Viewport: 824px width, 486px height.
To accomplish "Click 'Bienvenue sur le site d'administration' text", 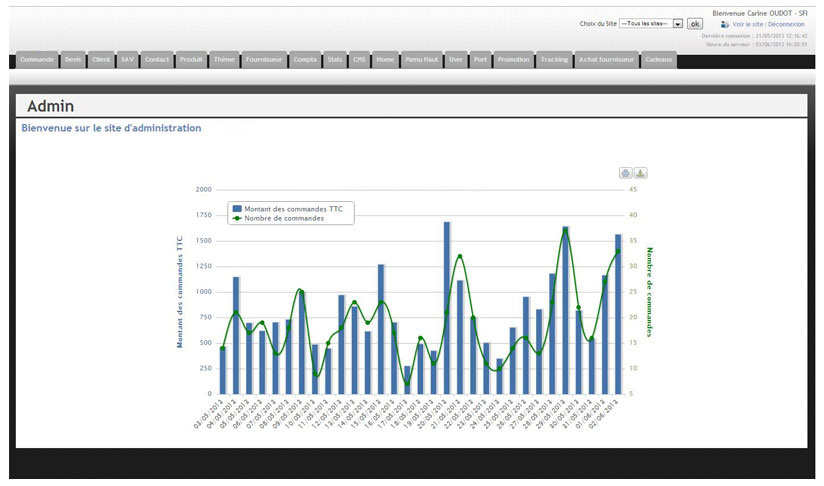I will 111,128.
